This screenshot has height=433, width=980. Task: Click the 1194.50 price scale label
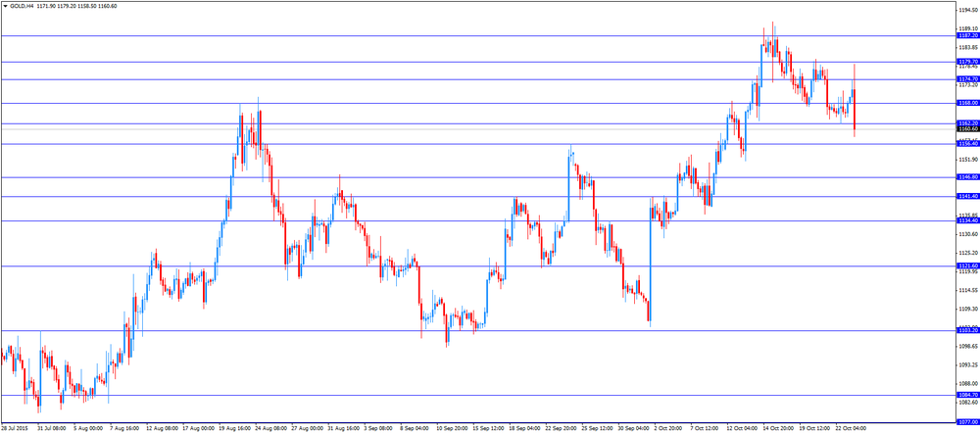coord(967,10)
